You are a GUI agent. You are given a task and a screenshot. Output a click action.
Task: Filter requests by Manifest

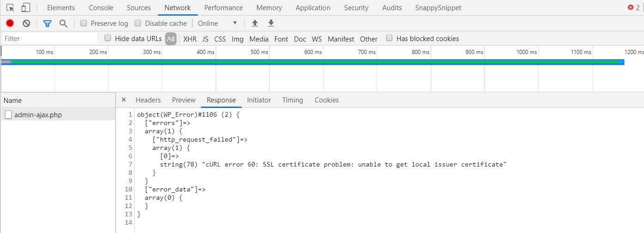click(341, 39)
